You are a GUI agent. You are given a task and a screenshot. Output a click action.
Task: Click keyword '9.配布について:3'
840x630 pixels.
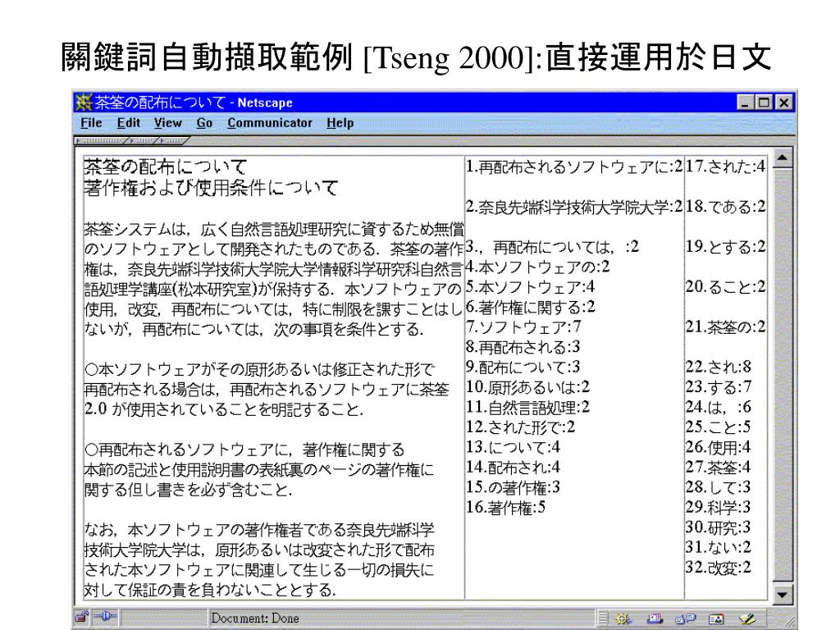point(523,367)
